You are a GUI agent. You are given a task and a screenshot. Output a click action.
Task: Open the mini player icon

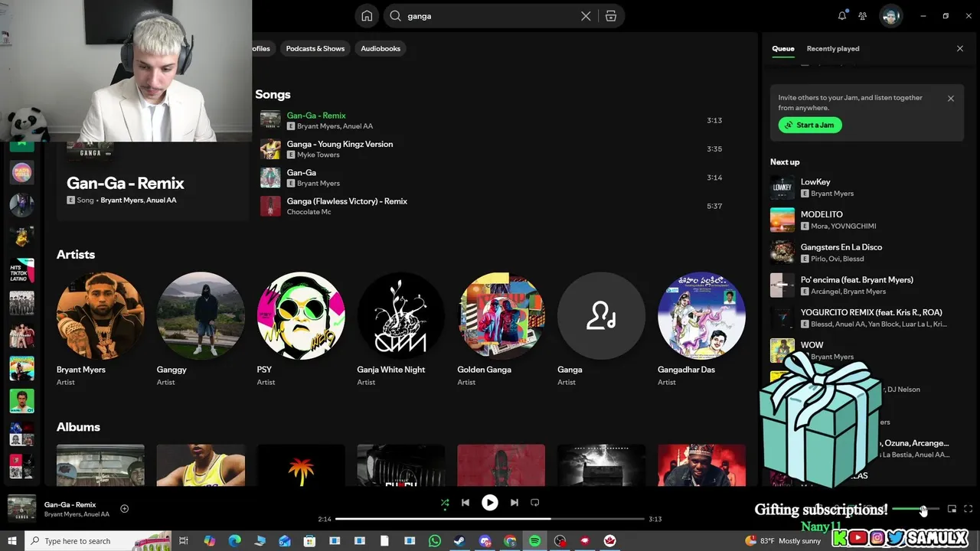tap(952, 509)
